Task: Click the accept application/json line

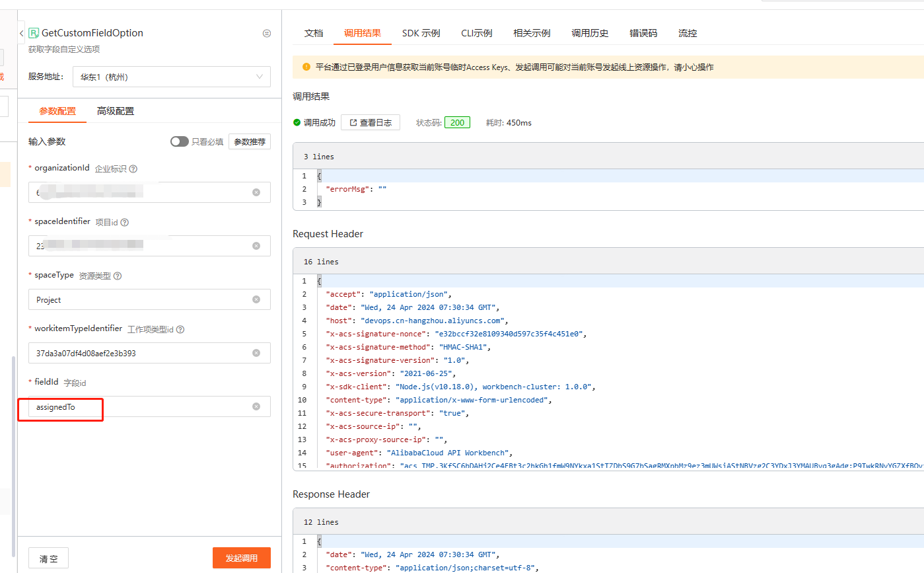Action: pos(388,294)
